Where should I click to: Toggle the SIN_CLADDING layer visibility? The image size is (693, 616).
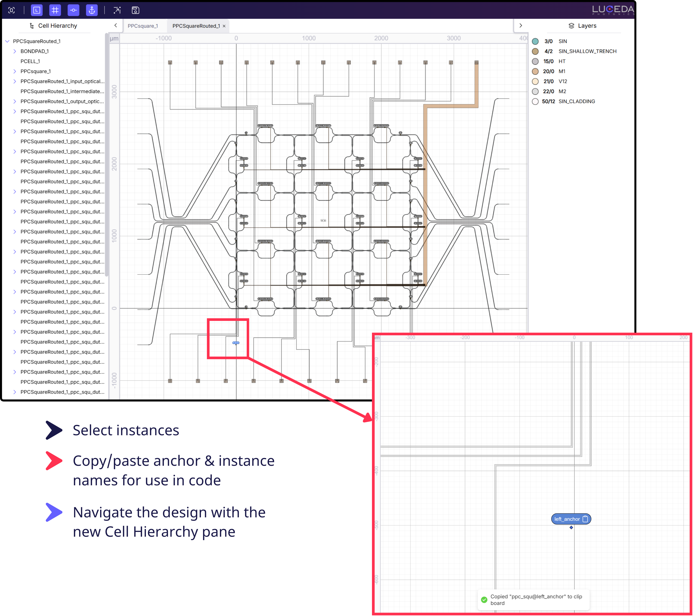pyautogui.click(x=535, y=101)
